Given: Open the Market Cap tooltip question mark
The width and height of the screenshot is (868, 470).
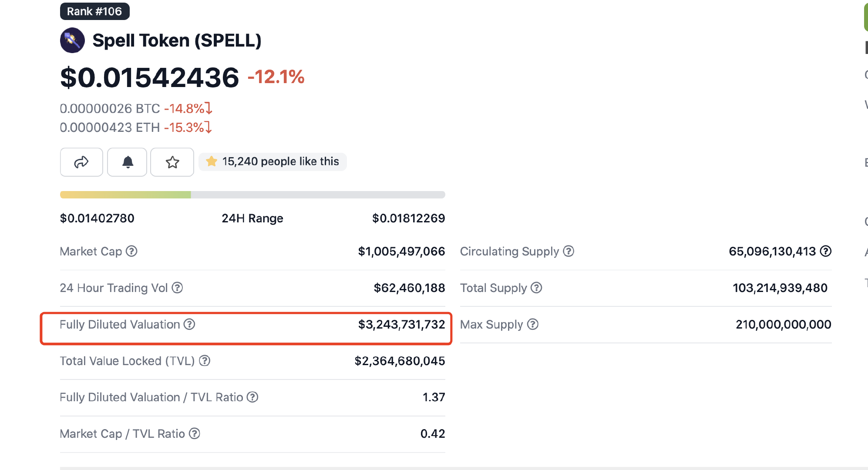Looking at the screenshot, I should tap(131, 251).
